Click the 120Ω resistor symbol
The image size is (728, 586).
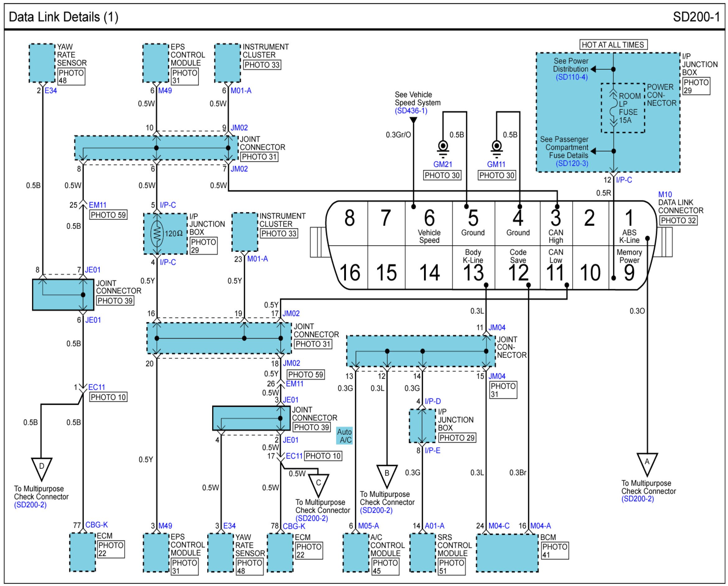(x=157, y=233)
